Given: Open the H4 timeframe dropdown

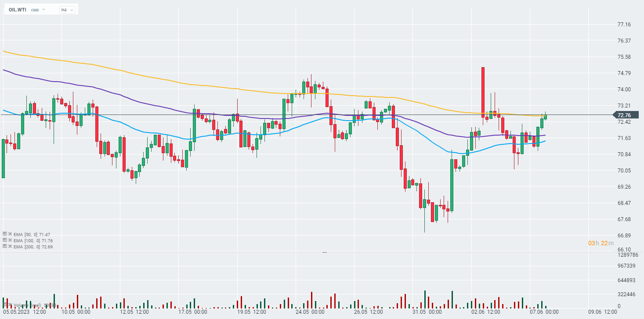Looking at the screenshot, I should (x=67, y=10).
